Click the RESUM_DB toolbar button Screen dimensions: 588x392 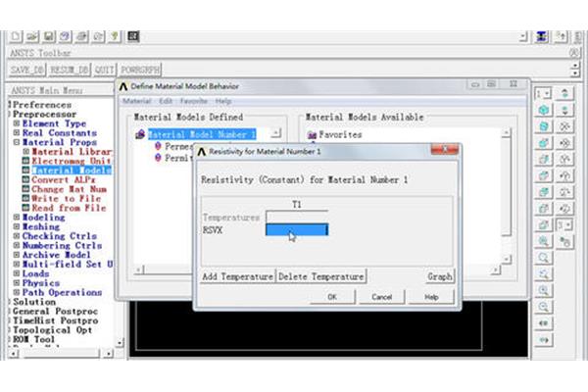[x=70, y=70]
